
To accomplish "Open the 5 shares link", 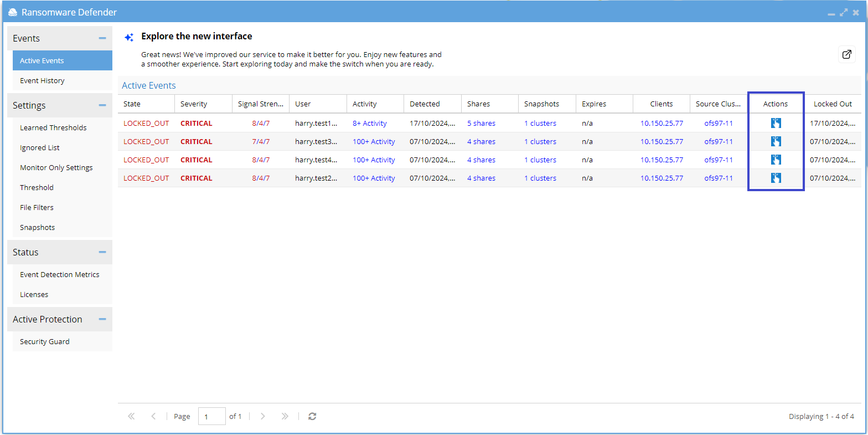I will tap(481, 123).
